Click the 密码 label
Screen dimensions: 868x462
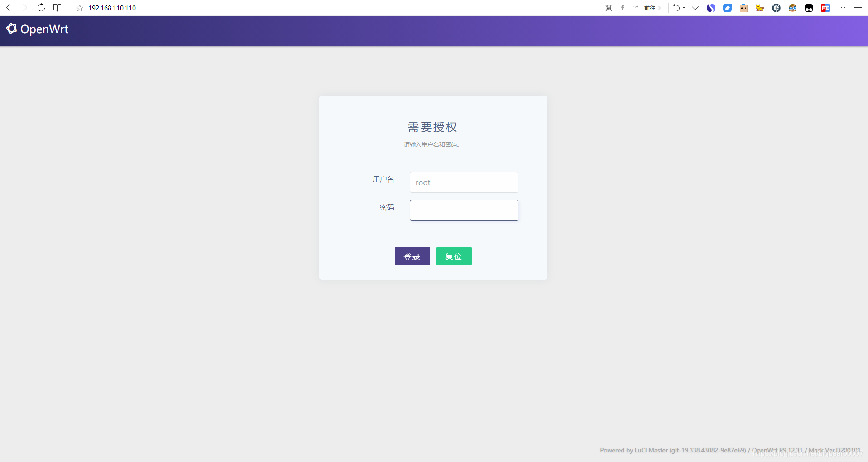387,207
